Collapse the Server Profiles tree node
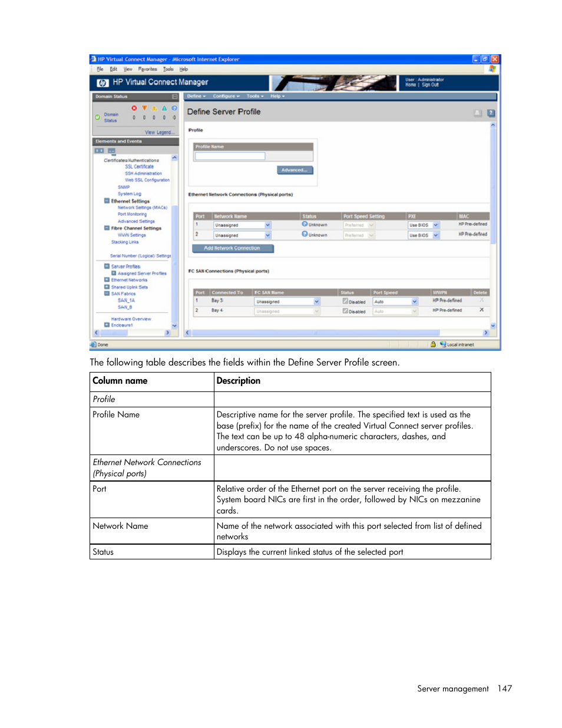This screenshot has width=562, height=728. click(107, 266)
